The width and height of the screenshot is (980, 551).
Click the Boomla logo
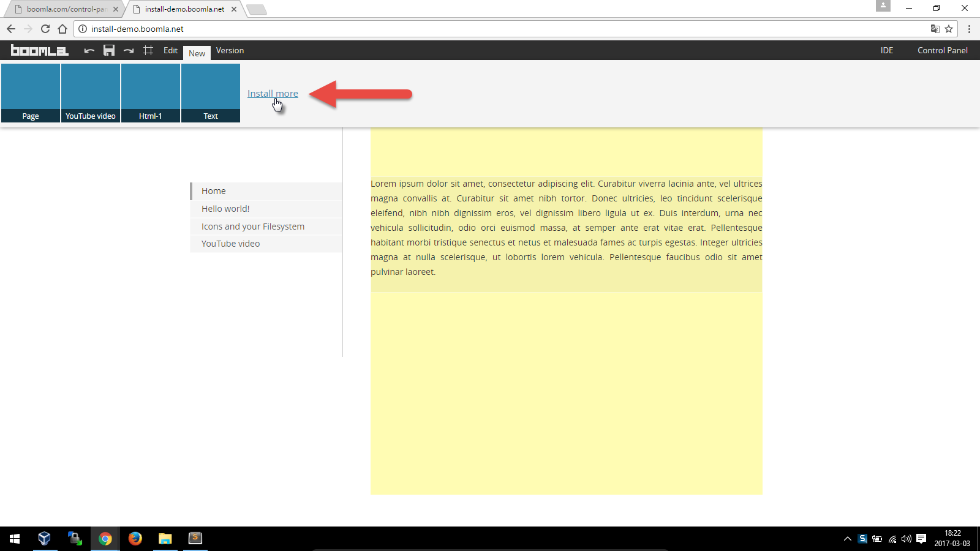(x=40, y=51)
